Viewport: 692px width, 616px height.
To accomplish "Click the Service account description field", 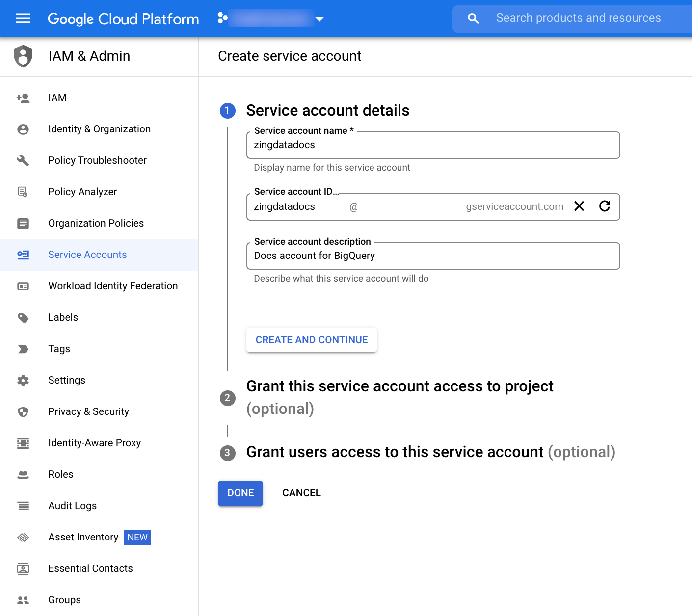I will [433, 256].
